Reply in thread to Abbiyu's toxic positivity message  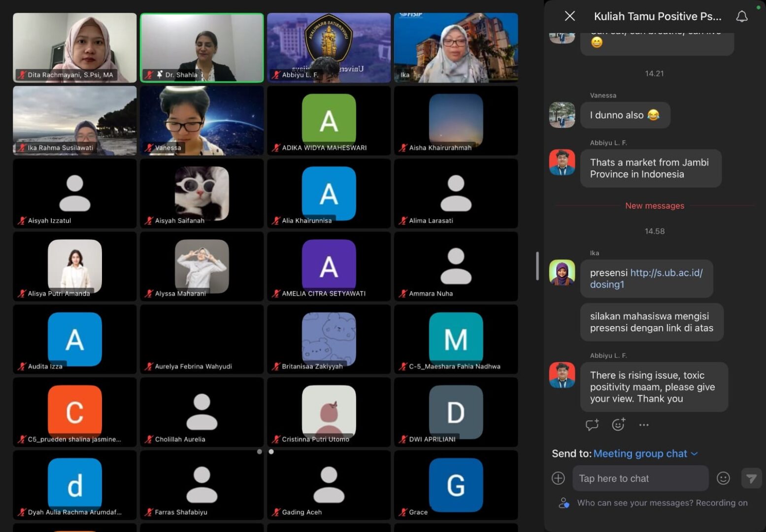pyautogui.click(x=592, y=425)
